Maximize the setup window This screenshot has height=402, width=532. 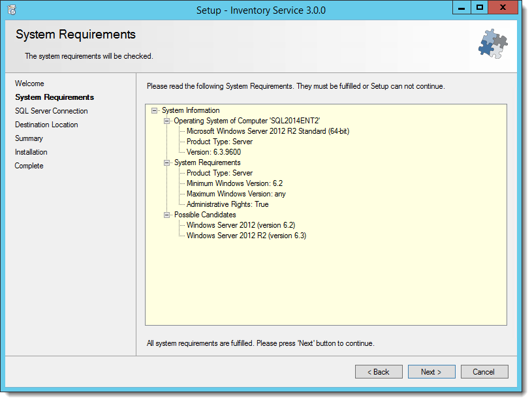click(x=479, y=7)
